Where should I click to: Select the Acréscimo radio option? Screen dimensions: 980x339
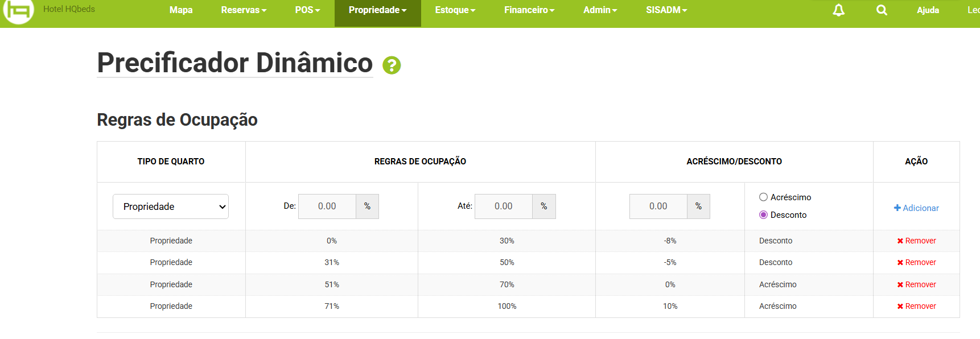pyautogui.click(x=764, y=197)
